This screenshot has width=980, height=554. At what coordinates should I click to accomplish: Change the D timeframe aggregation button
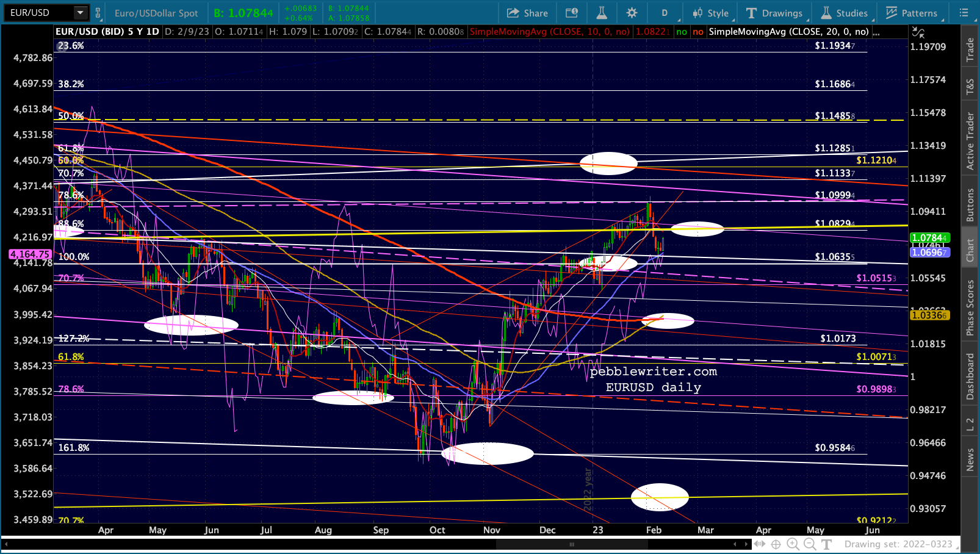coord(665,13)
